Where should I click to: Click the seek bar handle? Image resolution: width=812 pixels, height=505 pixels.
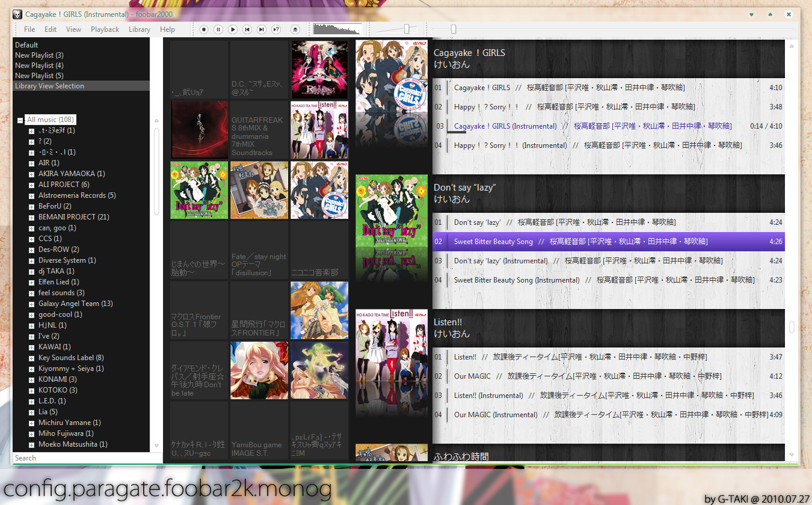454,29
